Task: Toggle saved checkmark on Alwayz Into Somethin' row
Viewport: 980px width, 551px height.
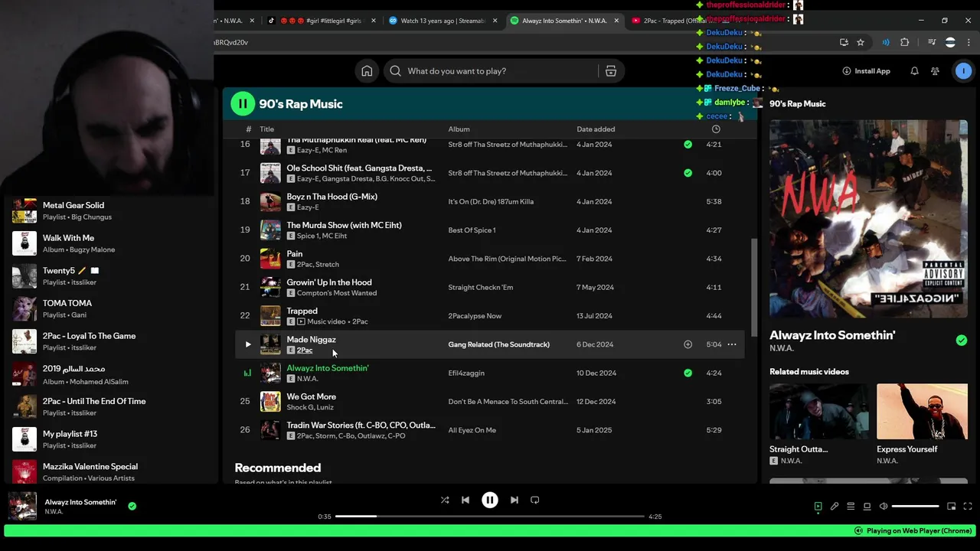Action: [x=688, y=373]
